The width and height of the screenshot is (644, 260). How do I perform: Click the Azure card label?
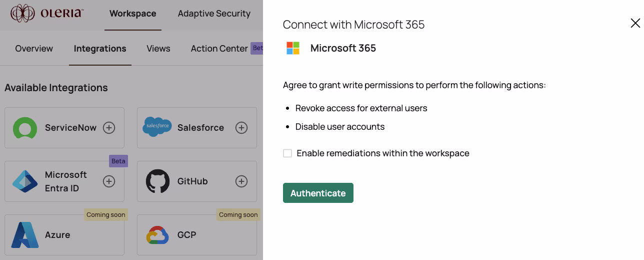[x=57, y=235]
